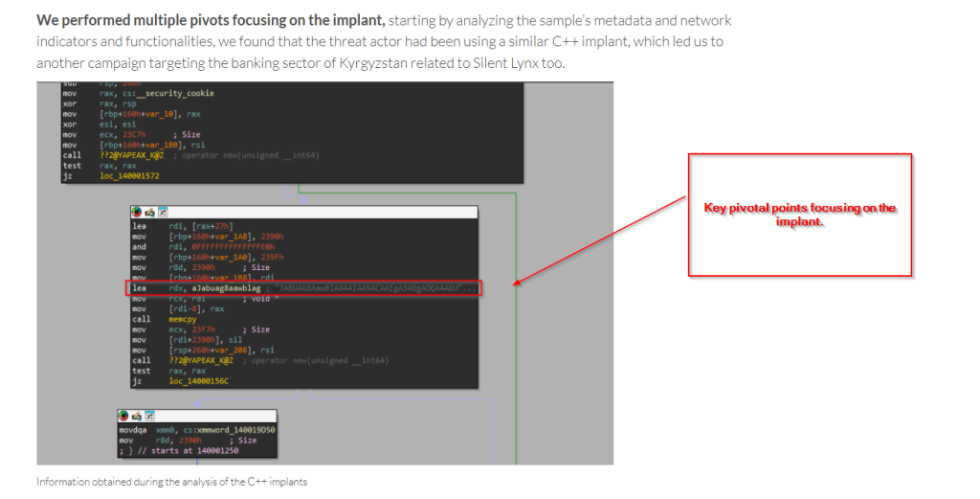
Task: Click the loc_140001572 jump target
Action: tap(128, 176)
